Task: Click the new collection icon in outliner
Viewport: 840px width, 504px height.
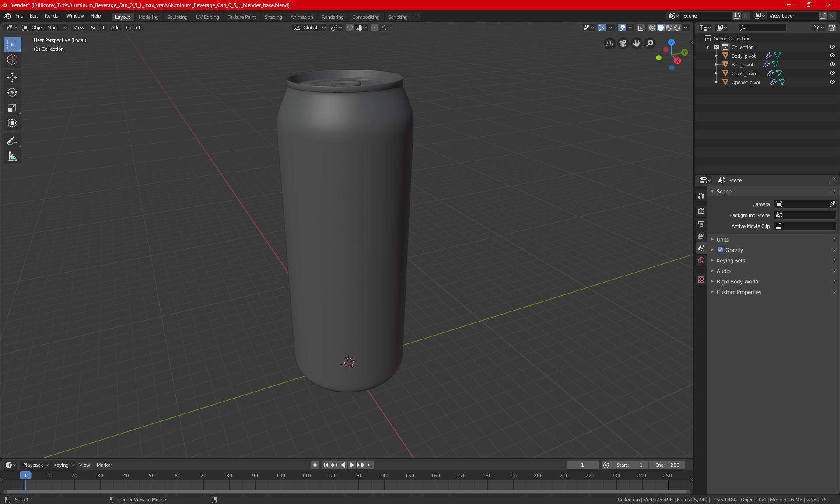Action: pos(832,28)
